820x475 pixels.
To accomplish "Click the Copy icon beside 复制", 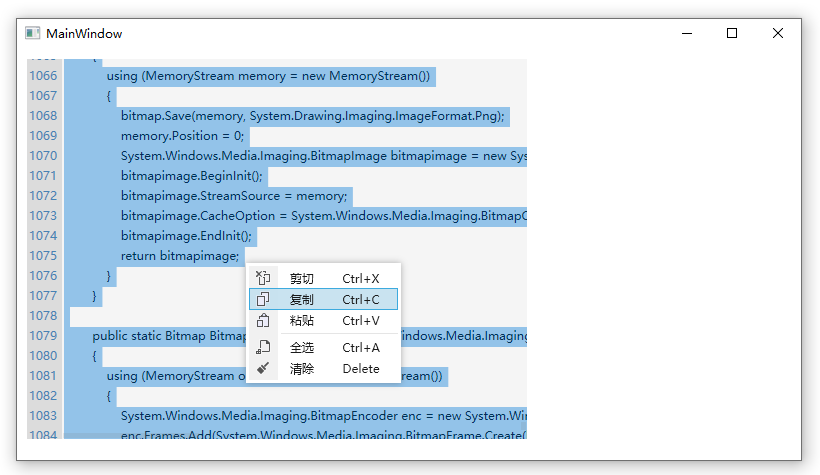I will (263, 299).
